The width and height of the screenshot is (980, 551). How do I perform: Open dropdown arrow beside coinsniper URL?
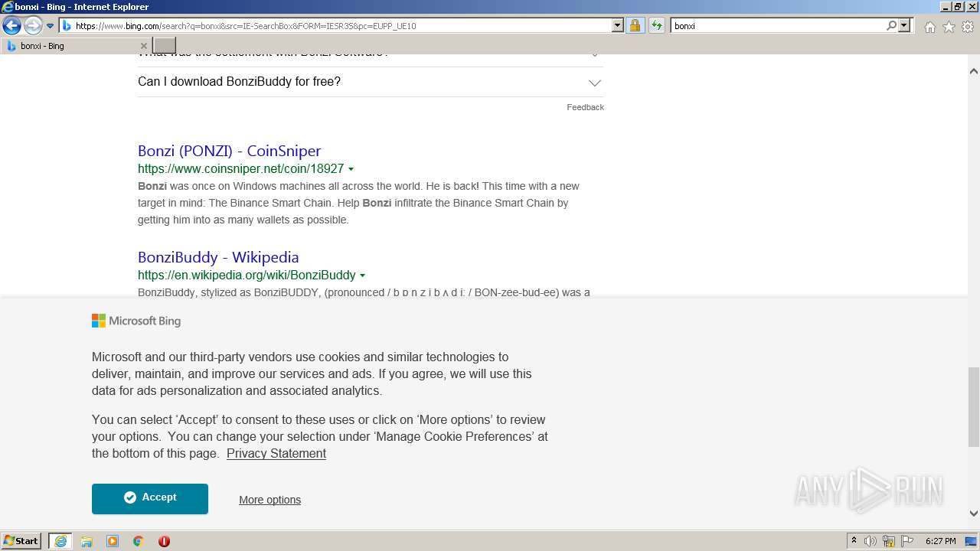(351, 169)
